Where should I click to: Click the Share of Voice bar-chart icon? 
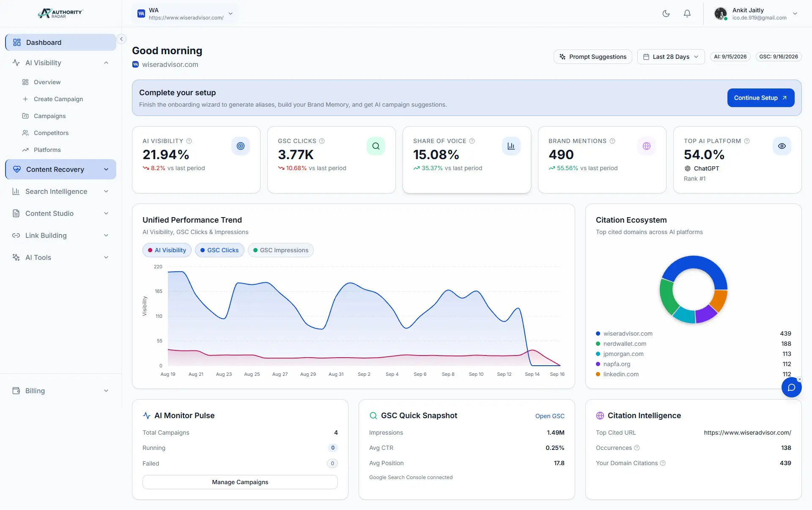tap(511, 146)
